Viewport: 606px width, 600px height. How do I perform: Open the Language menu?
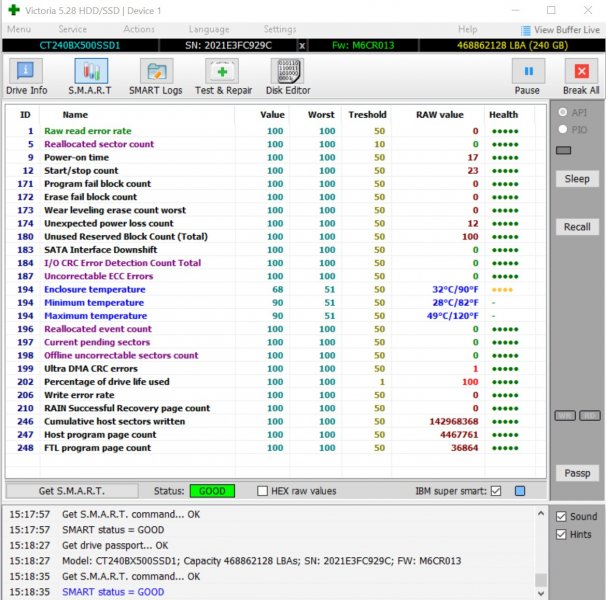coord(208,30)
